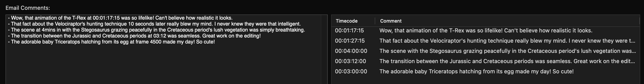Select the row with timecode 00:04:00:00
Image resolution: width=644 pixels, height=84 pixels.
[x=486, y=51]
